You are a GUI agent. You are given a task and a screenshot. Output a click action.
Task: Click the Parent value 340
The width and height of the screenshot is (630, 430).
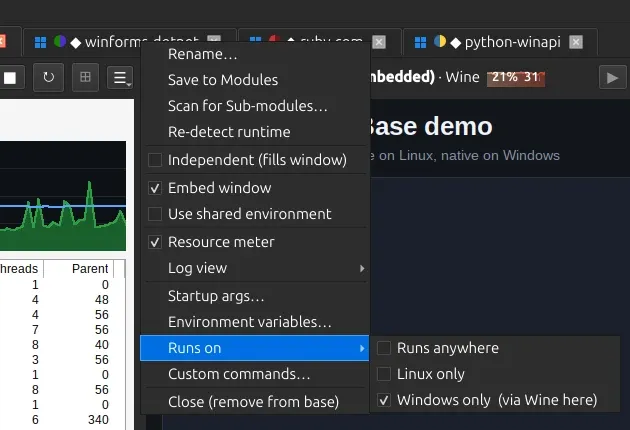coord(98,420)
